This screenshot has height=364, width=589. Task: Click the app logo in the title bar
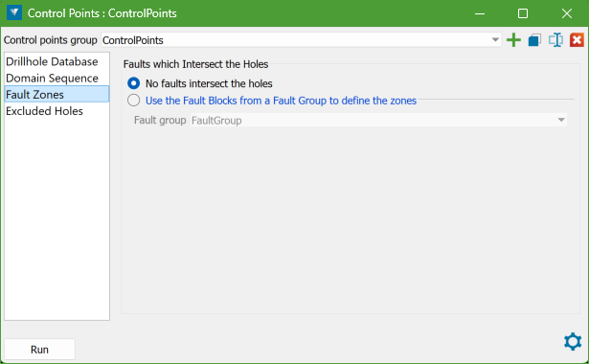point(14,12)
